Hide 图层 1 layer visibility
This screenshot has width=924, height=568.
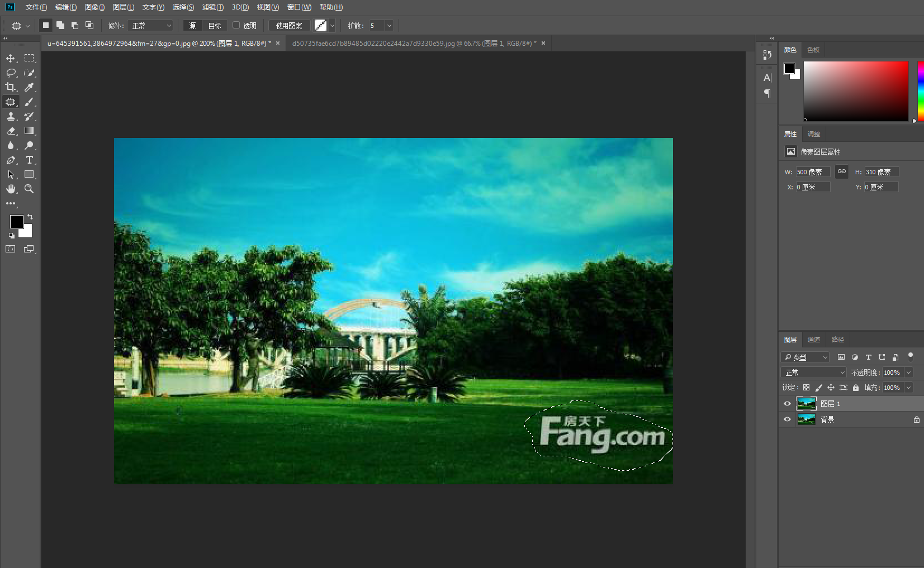pos(787,403)
